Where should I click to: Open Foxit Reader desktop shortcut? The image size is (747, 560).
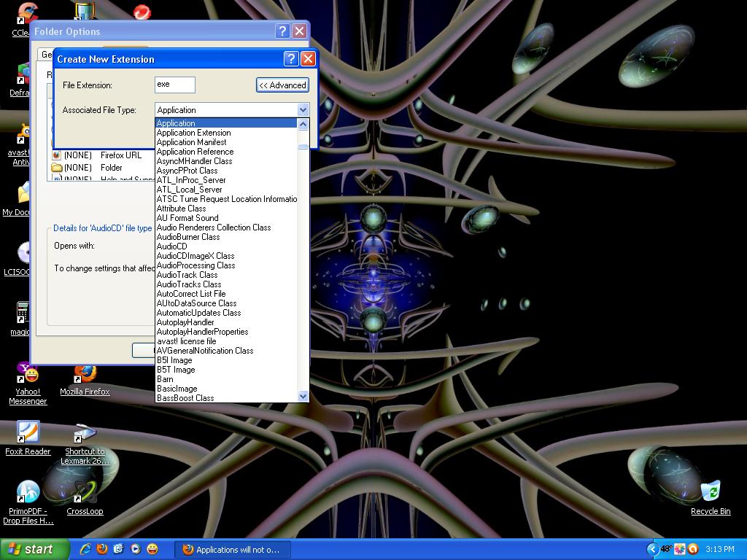click(x=28, y=438)
